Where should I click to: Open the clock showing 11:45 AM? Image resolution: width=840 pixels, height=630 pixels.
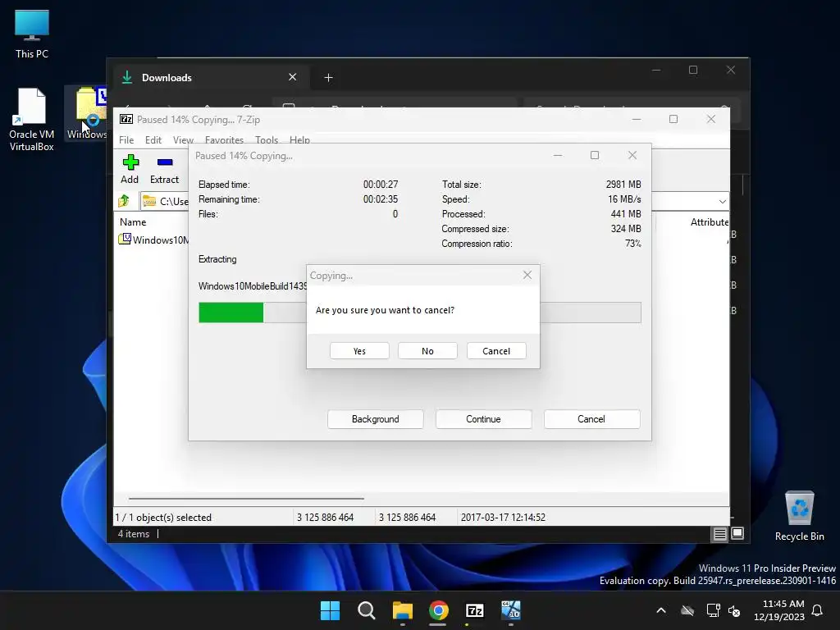779,610
